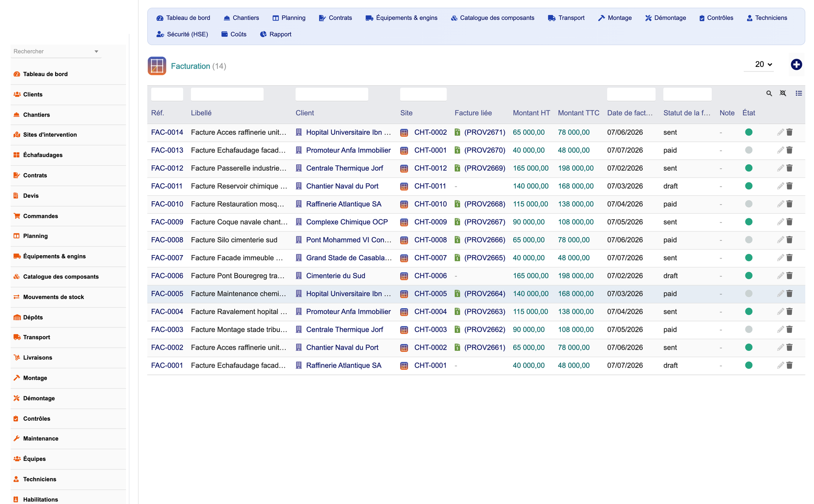
Task: Click the Site filter input field
Action: tap(423, 94)
